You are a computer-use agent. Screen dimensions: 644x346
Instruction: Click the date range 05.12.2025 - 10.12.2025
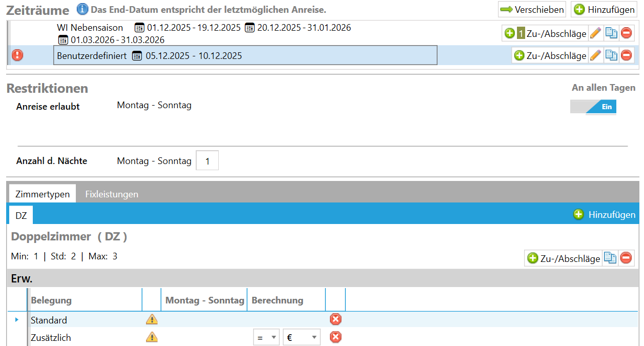(194, 56)
